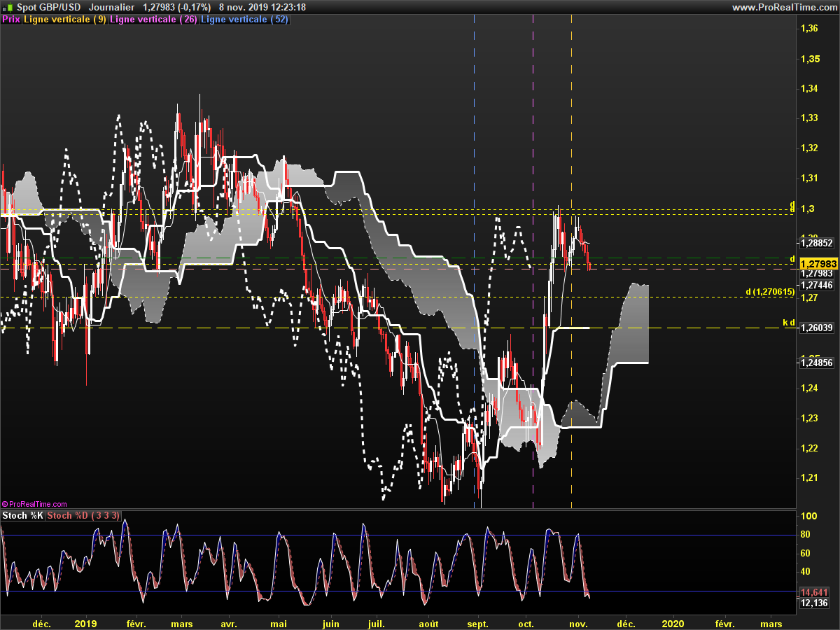
Task: Open the www.ProRealTime.com link
Action: [x=784, y=6]
